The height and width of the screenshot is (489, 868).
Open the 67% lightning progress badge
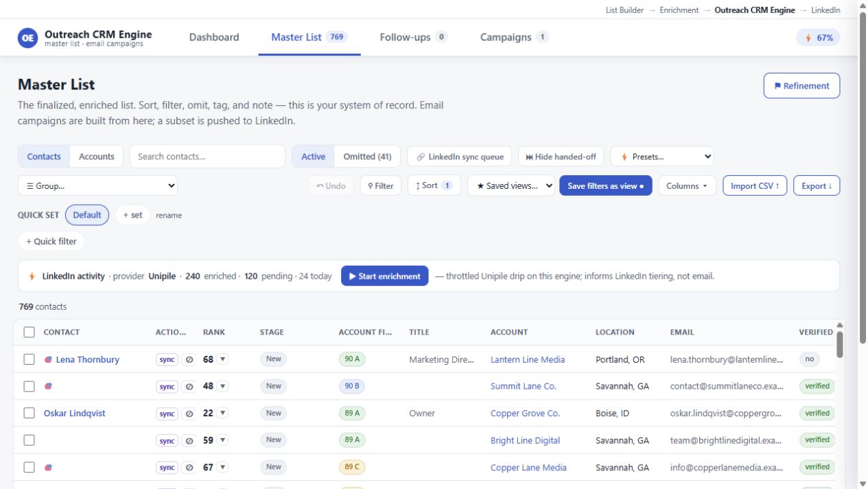(818, 38)
